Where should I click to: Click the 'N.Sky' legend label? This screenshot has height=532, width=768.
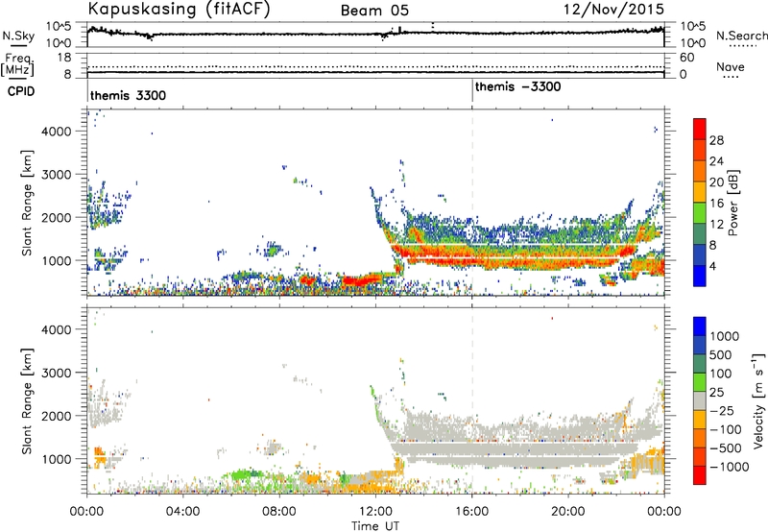(18, 36)
